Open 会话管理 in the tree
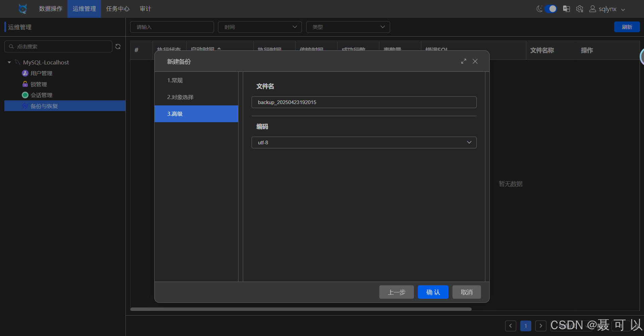This screenshot has width=644, height=336. [x=41, y=95]
